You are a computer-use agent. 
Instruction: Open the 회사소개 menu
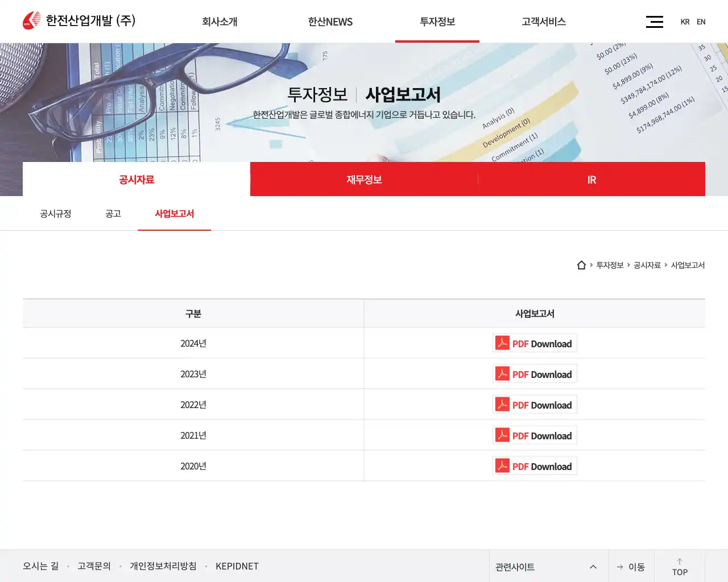point(219,22)
